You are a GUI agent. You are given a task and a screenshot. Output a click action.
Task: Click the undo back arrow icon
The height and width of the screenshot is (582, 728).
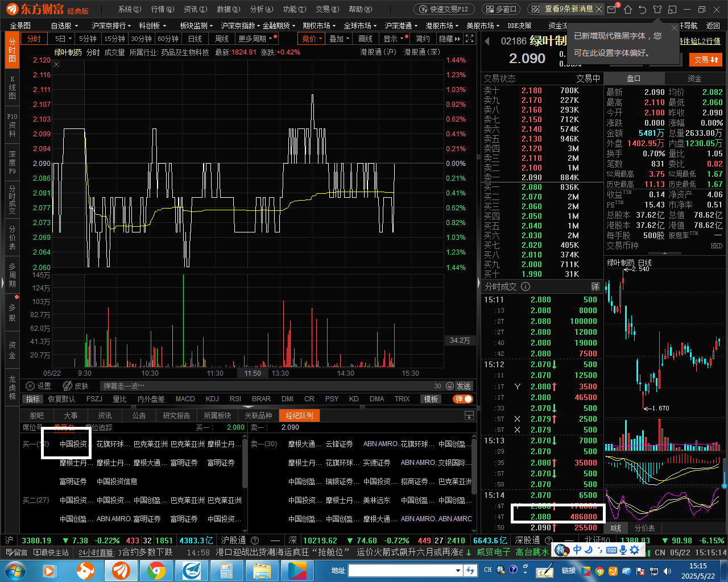[643, 9]
